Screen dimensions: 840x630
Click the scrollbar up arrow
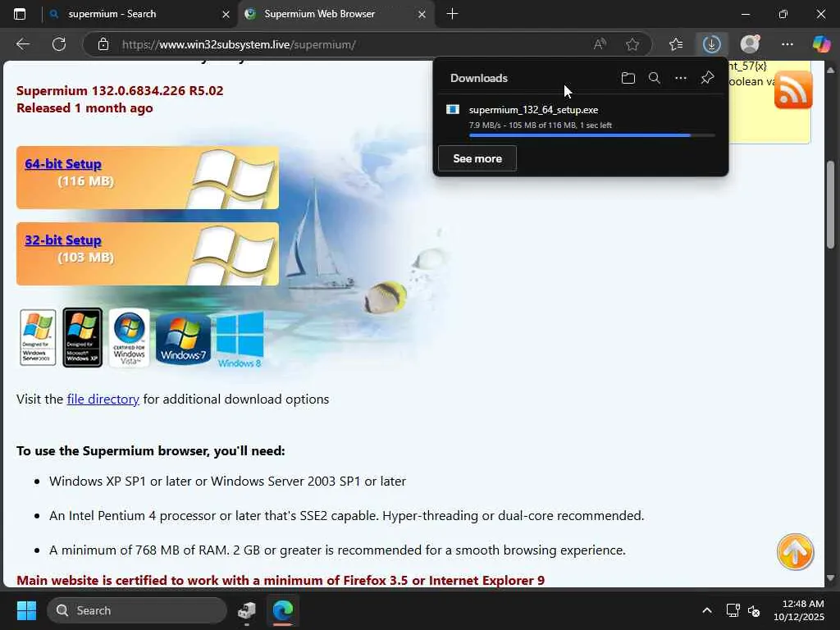(830, 71)
